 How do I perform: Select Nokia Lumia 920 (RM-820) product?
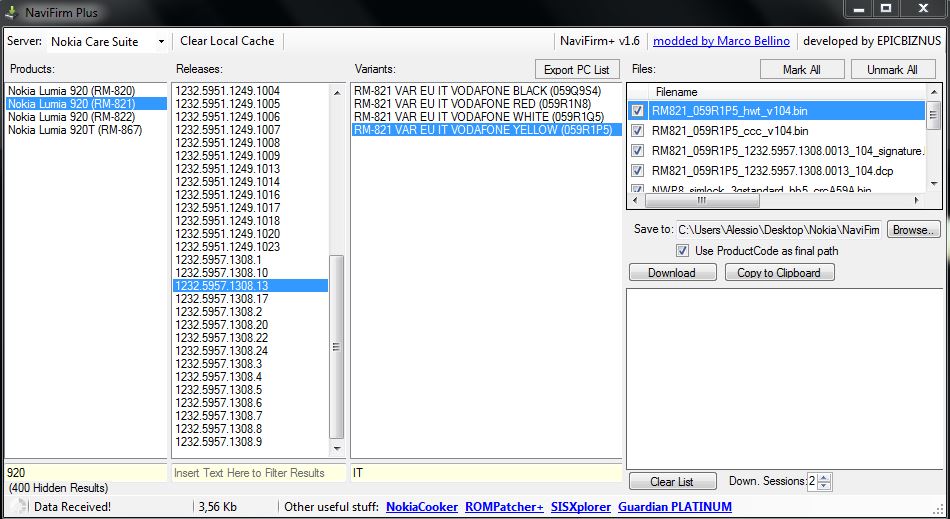86,91
